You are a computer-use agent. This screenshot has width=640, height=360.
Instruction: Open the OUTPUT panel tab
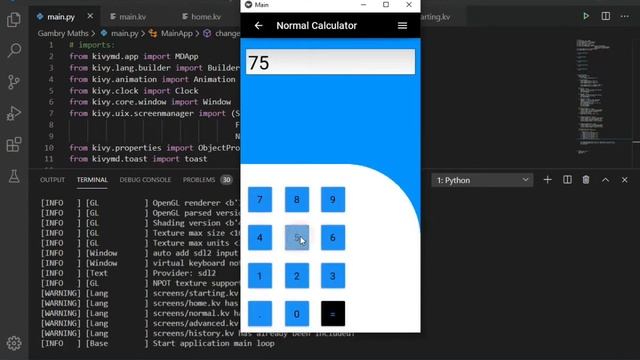[52, 180]
